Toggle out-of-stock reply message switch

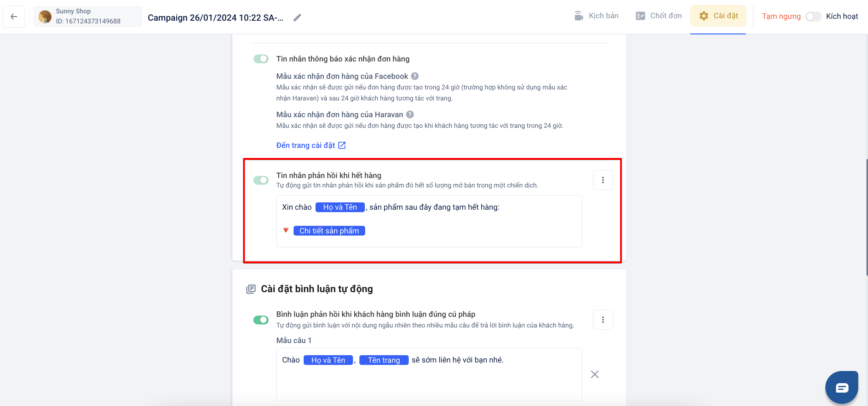(261, 180)
